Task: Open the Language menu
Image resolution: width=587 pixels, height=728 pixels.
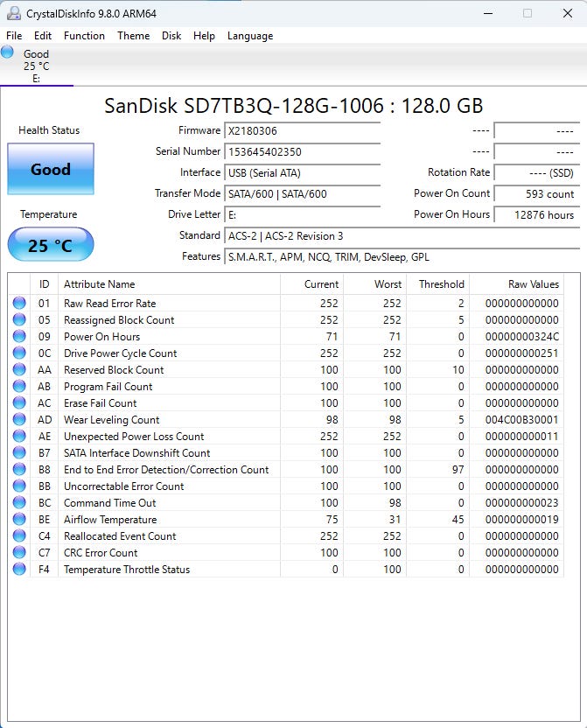Action: click(250, 36)
